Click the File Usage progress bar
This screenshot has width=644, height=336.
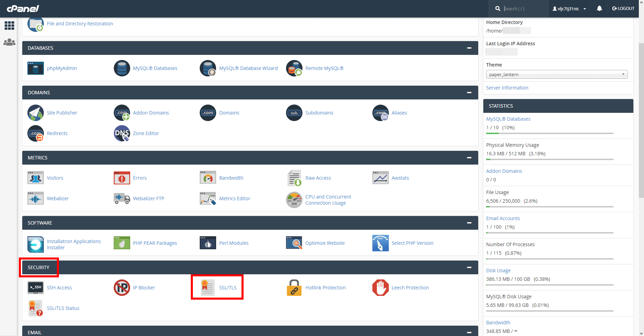(550, 207)
